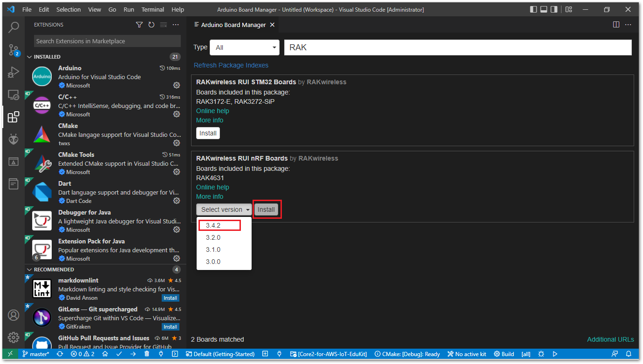
Task: Install the markdownlint extension
Action: coord(170,298)
